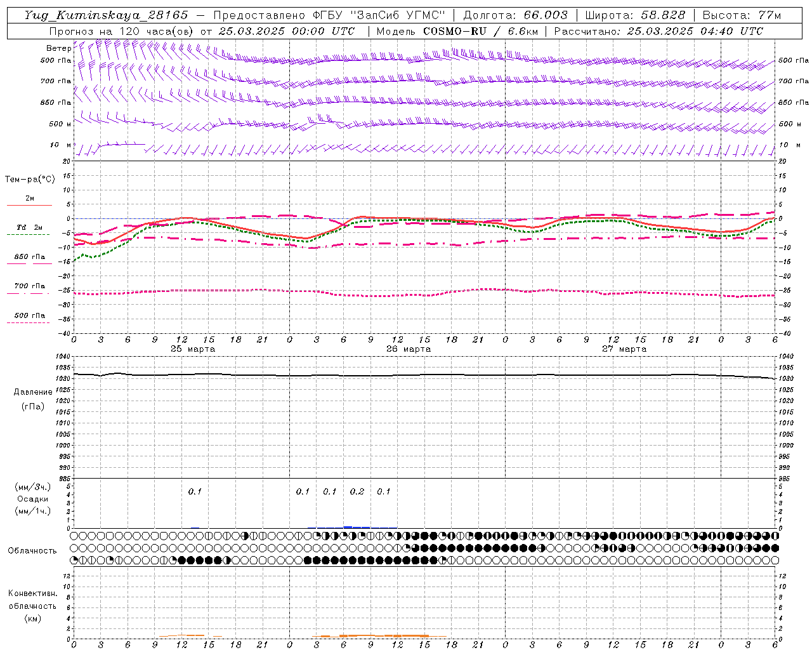Click the Давление pressure panel label
The width and height of the screenshot is (812, 650).
tap(33, 392)
